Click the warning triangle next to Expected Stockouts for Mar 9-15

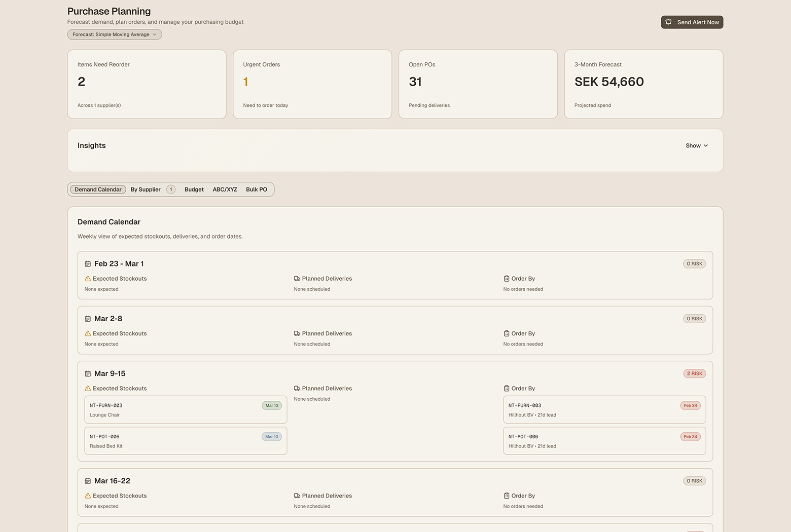coord(87,388)
